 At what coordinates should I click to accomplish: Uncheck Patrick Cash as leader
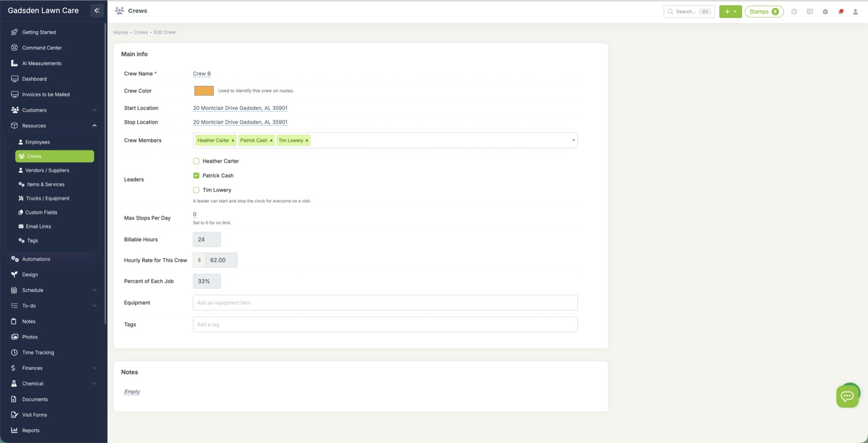[196, 176]
